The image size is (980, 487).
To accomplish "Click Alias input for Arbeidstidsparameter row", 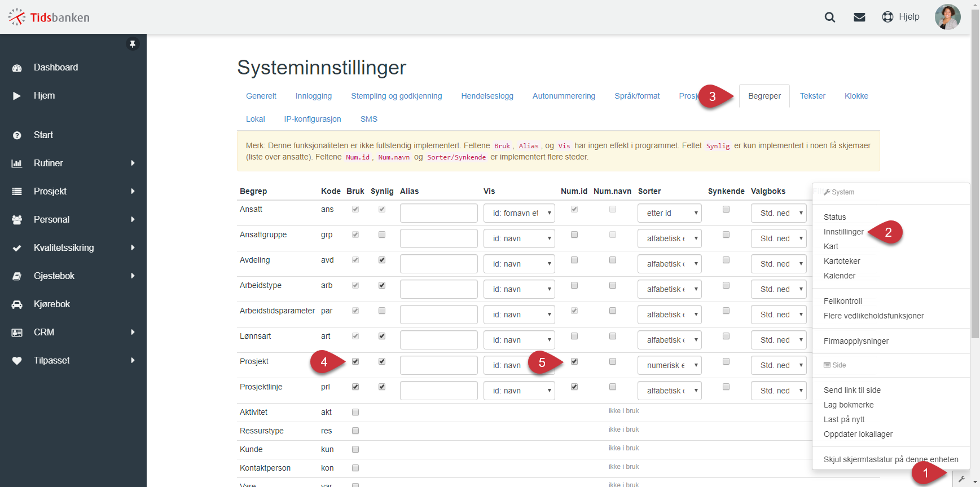I will [x=439, y=315].
